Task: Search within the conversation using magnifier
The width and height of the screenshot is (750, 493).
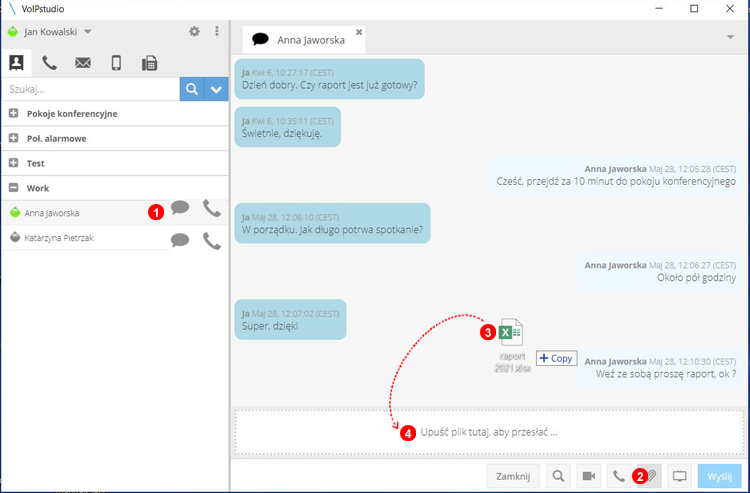Action: tap(559, 476)
